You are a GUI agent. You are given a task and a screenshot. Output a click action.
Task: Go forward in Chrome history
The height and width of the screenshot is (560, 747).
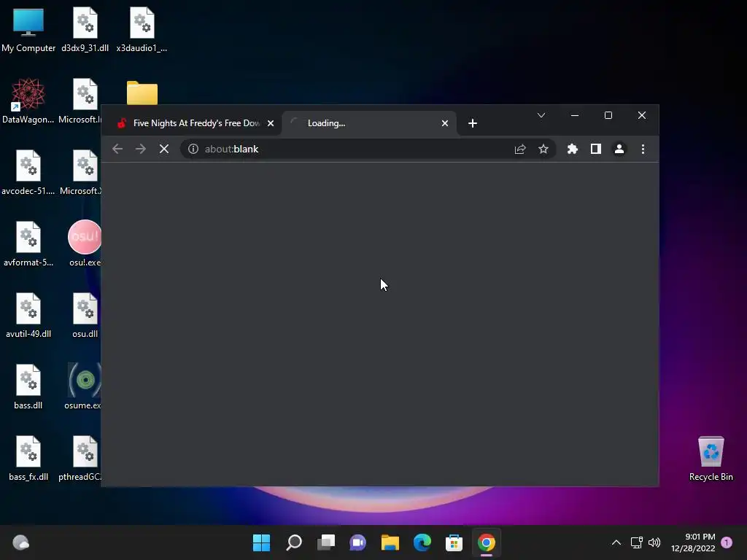tap(141, 149)
